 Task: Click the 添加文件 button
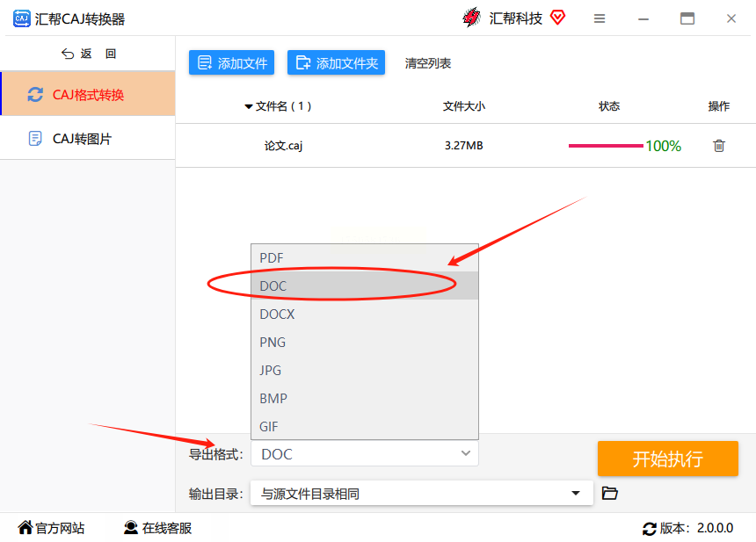[231, 62]
